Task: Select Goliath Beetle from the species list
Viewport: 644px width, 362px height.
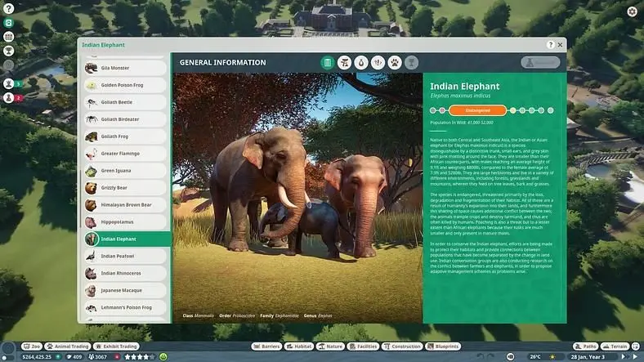Action: click(125, 102)
